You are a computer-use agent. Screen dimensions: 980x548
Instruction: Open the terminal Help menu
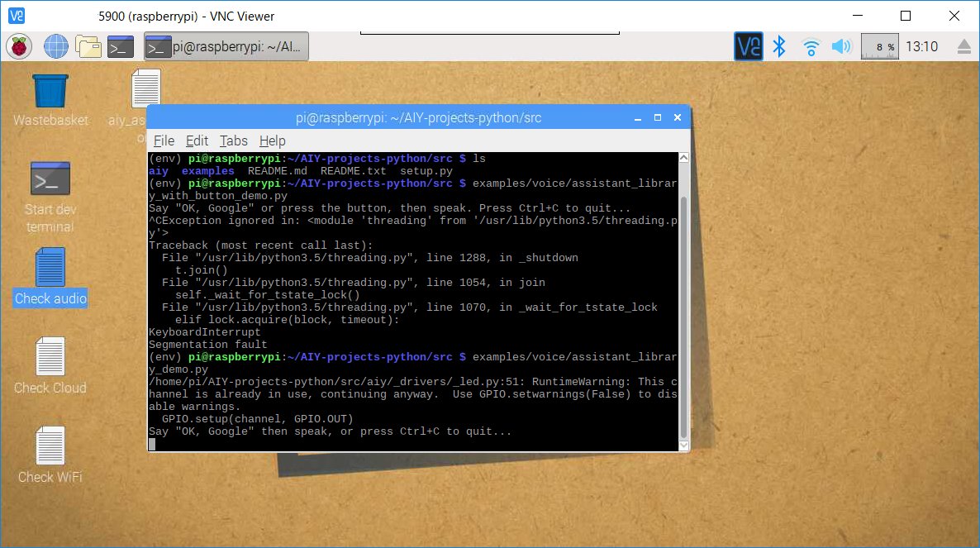273,141
